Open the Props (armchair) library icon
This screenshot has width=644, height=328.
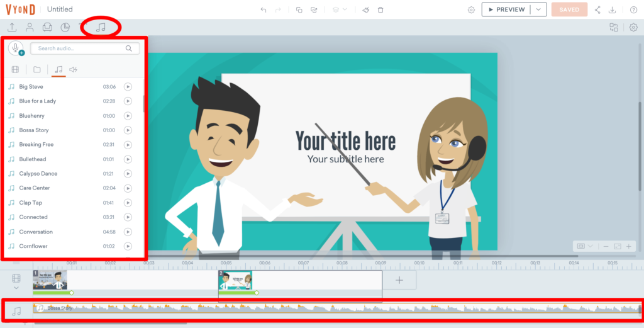coord(47,28)
